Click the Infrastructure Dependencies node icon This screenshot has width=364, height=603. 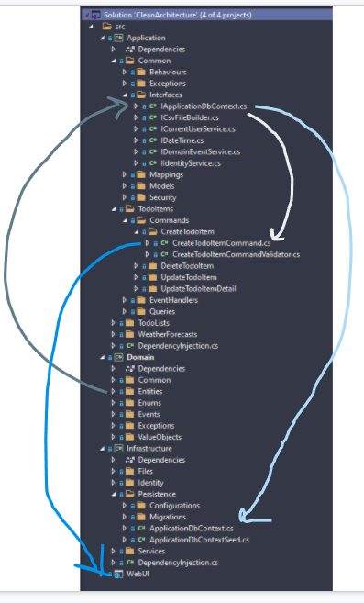pos(130,460)
